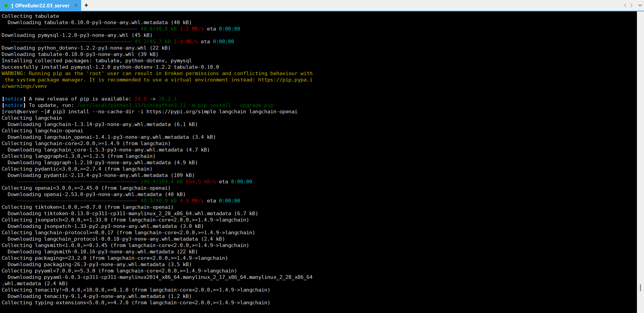Click 'Downloading tabulate-0.10.0-py3-none-any.whl (39 kB)' line
The image size is (644, 313).
tap(80, 54)
